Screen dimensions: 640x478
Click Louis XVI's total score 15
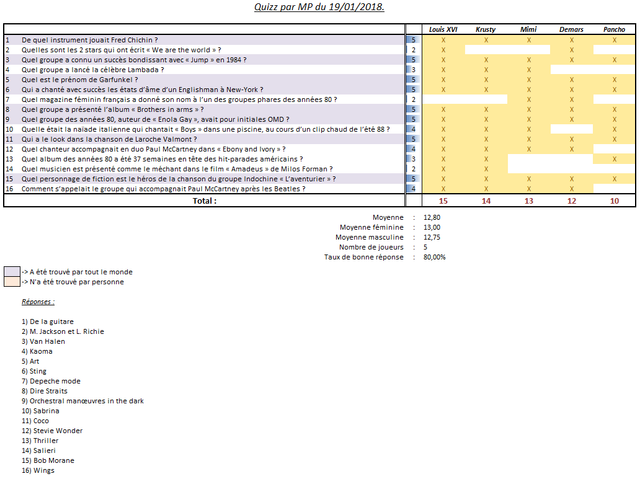pyautogui.click(x=443, y=201)
